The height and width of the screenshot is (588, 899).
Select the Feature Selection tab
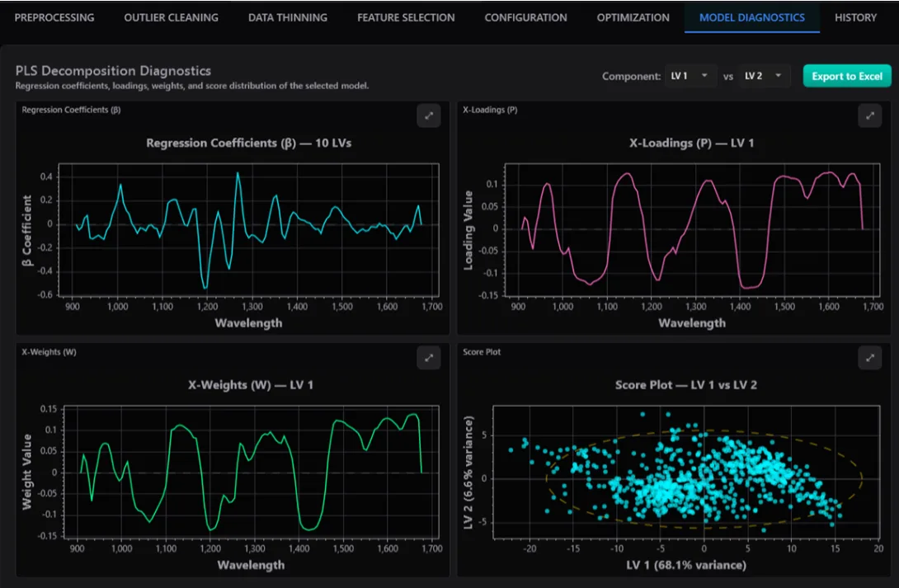(x=406, y=18)
